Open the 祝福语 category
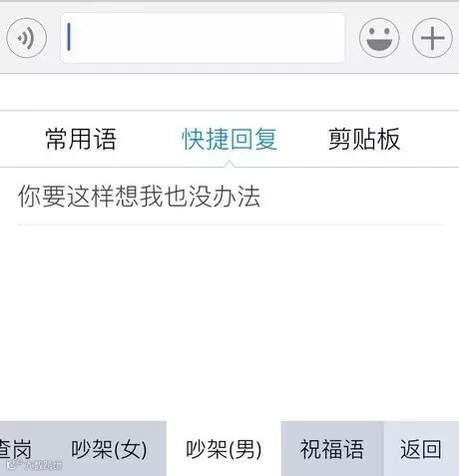Image resolution: width=459 pixels, height=476 pixels. (332, 449)
